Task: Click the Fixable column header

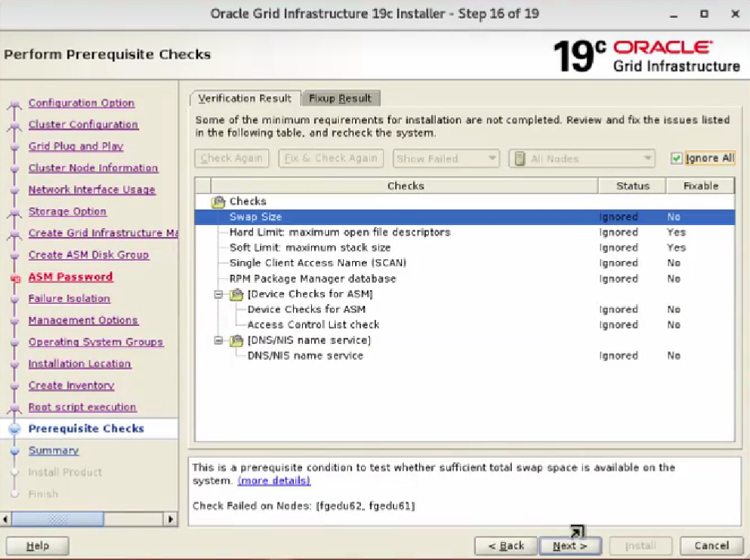Action: click(701, 186)
